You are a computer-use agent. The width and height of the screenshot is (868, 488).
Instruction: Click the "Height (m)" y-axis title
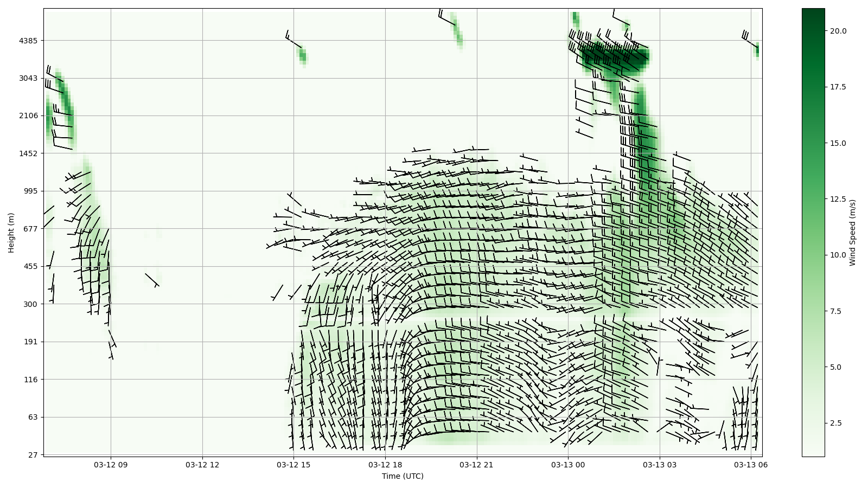(11, 233)
